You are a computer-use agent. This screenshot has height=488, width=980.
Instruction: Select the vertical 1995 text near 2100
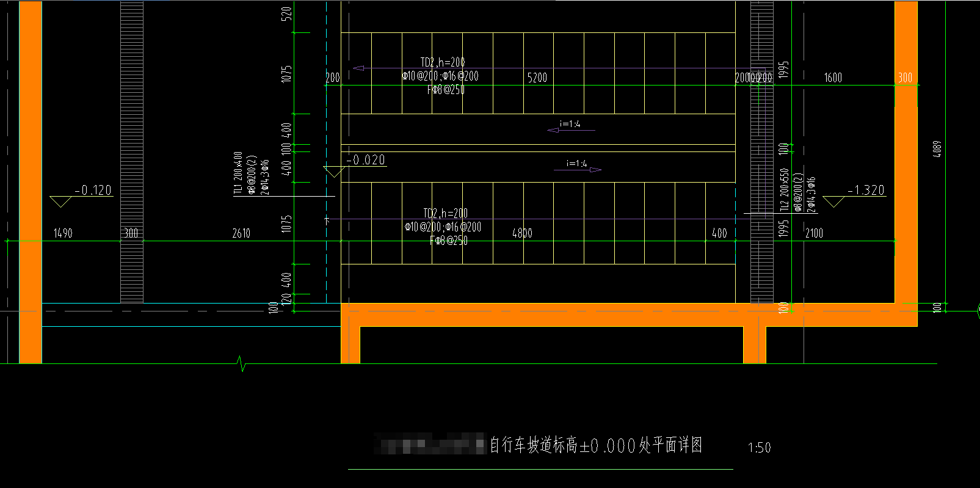[784, 228]
